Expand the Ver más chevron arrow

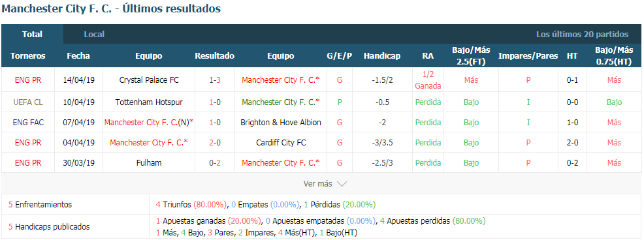pyautogui.click(x=342, y=184)
